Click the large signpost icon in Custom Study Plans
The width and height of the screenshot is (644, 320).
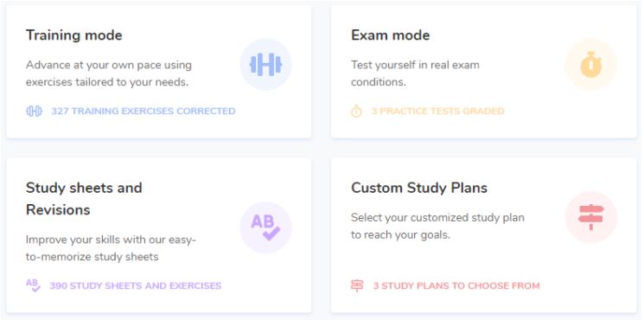[x=591, y=217]
